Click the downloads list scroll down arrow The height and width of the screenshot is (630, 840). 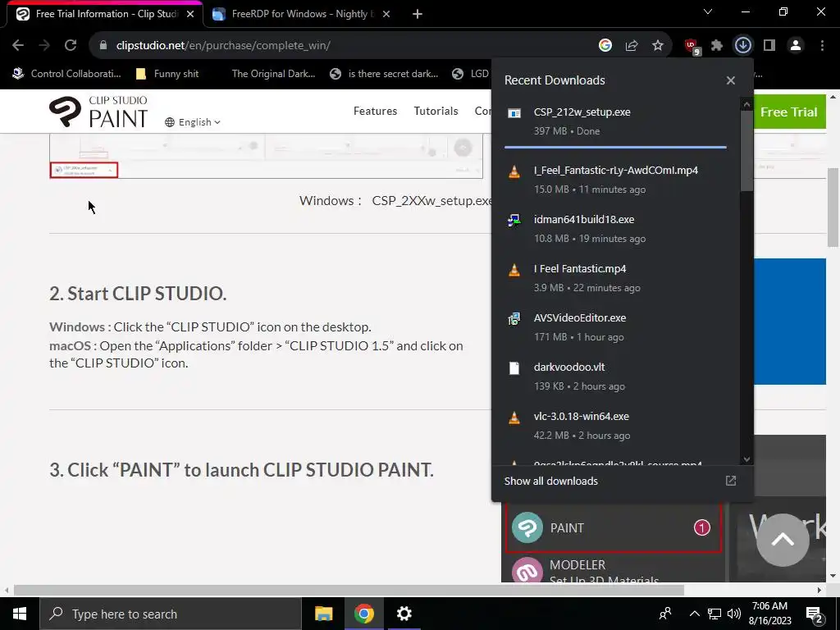[x=746, y=459]
